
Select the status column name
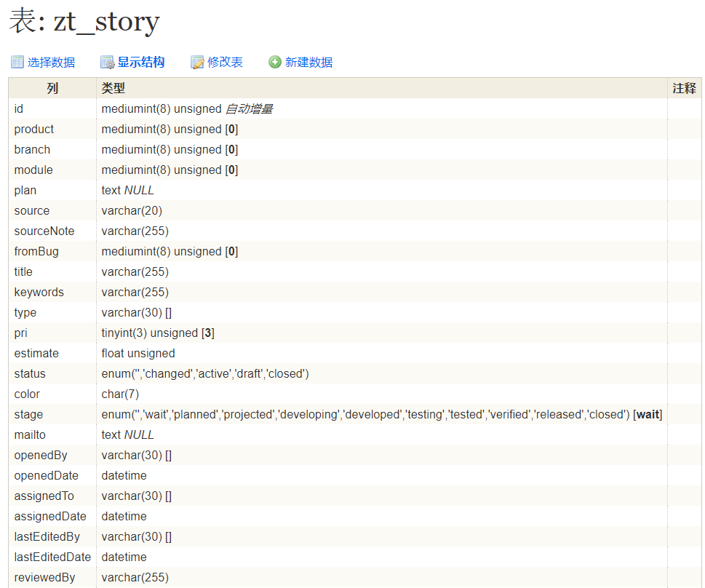point(30,373)
